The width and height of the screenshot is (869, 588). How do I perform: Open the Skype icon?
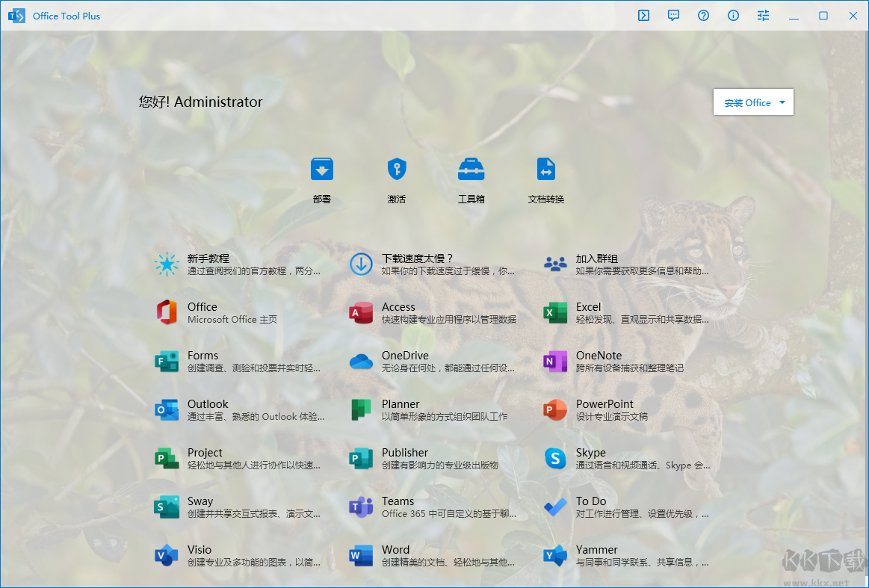tap(555, 458)
